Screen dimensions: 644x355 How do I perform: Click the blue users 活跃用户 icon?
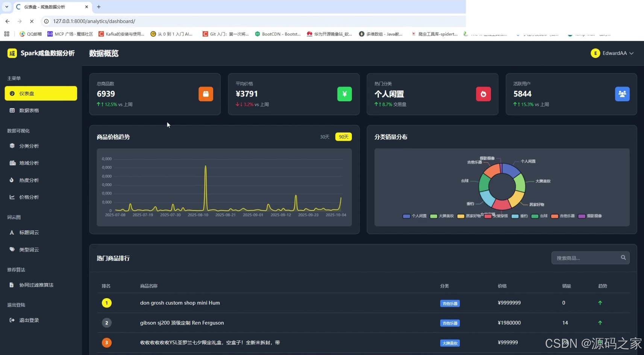(x=622, y=94)
